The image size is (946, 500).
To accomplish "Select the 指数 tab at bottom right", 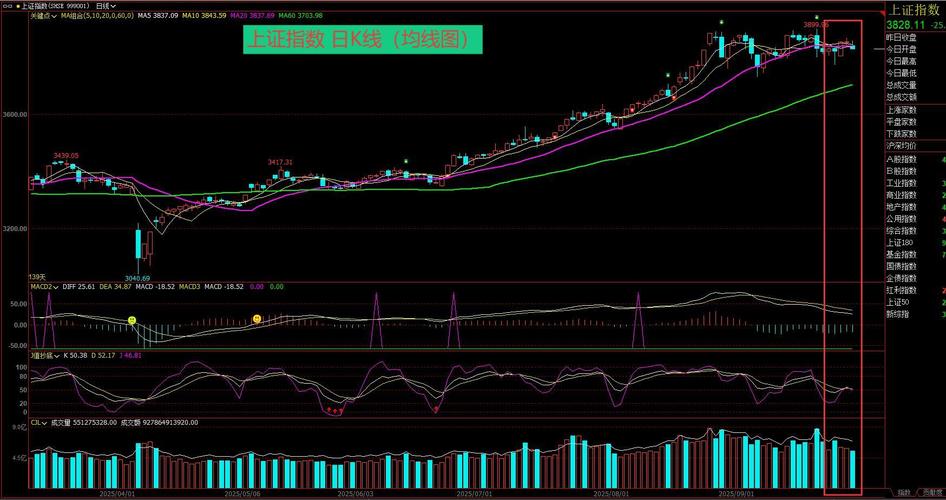I will 904,493.
